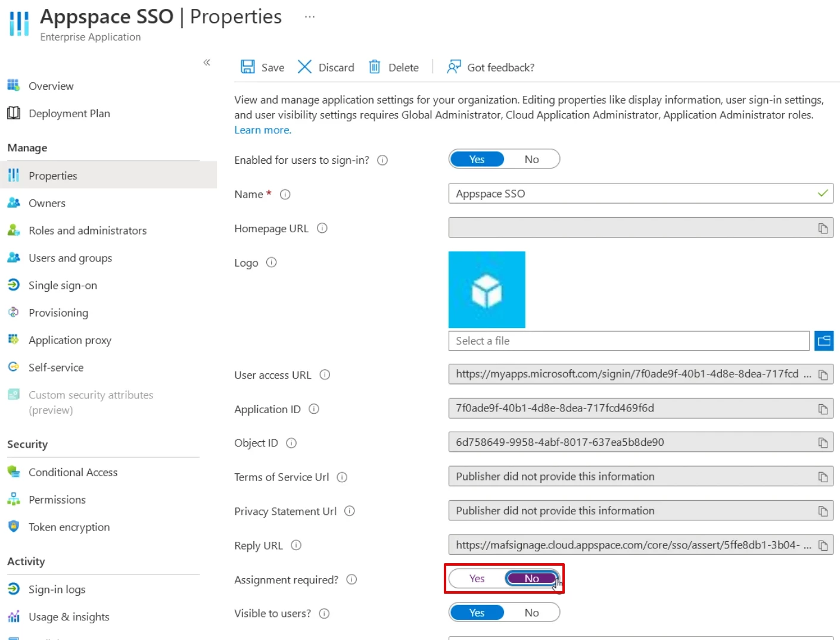Click info icon beside Assignment required

tap(351, 579)
